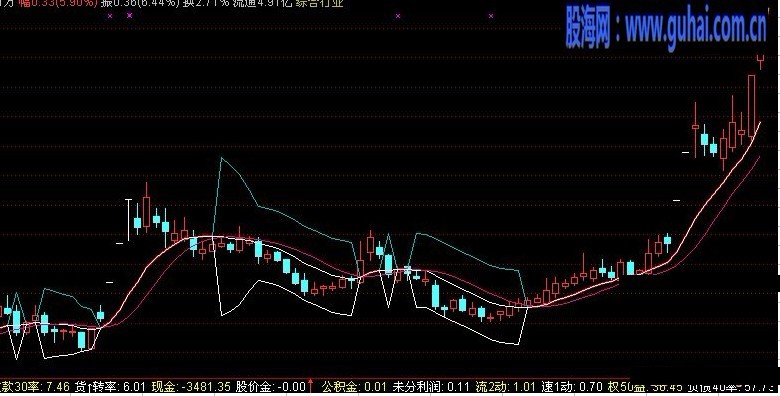Click the 流2动 1.01 indicator

point(505,387)
